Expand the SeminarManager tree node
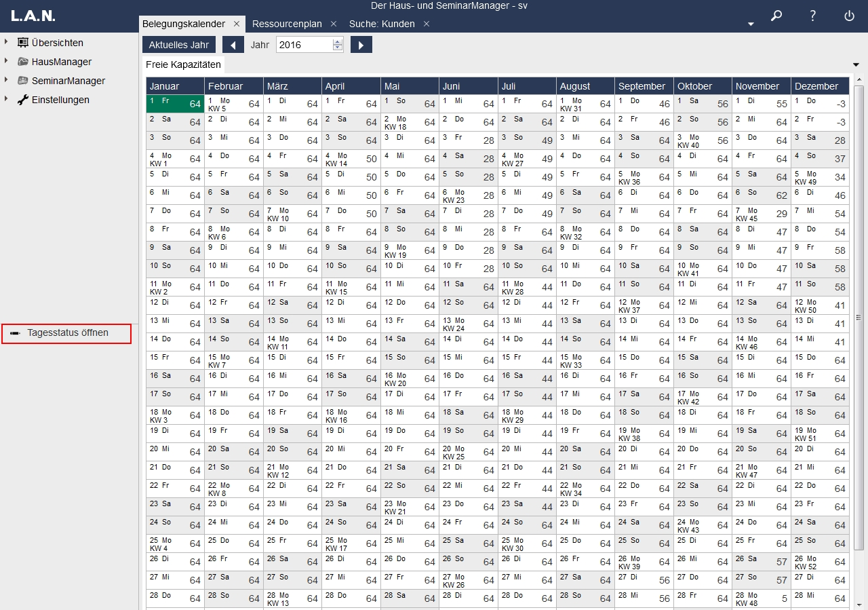 click(6, 80)
